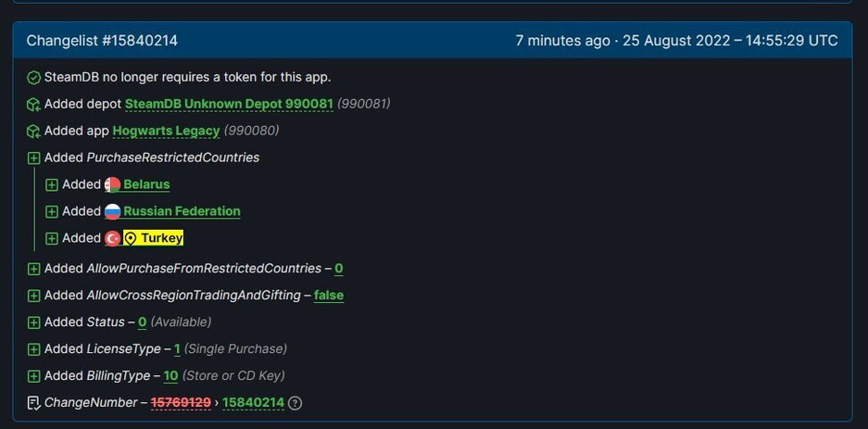The height and width of the screenshot is (429, 868).
Task: Click the plus icon beside Added PurchaseRestrictedCountries
Action: [x=33, y=158]
